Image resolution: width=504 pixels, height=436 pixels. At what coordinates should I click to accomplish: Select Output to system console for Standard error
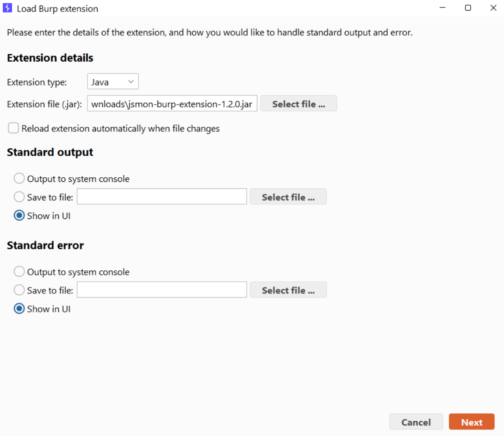click(19, 272)
